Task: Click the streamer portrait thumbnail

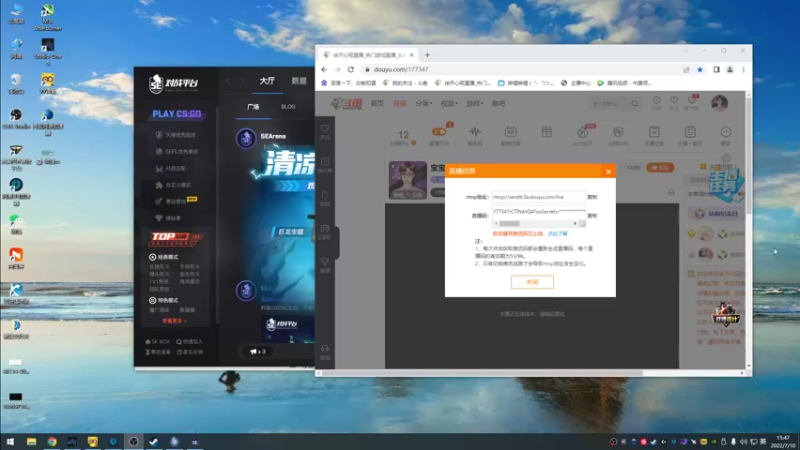Action: [408, 180]
